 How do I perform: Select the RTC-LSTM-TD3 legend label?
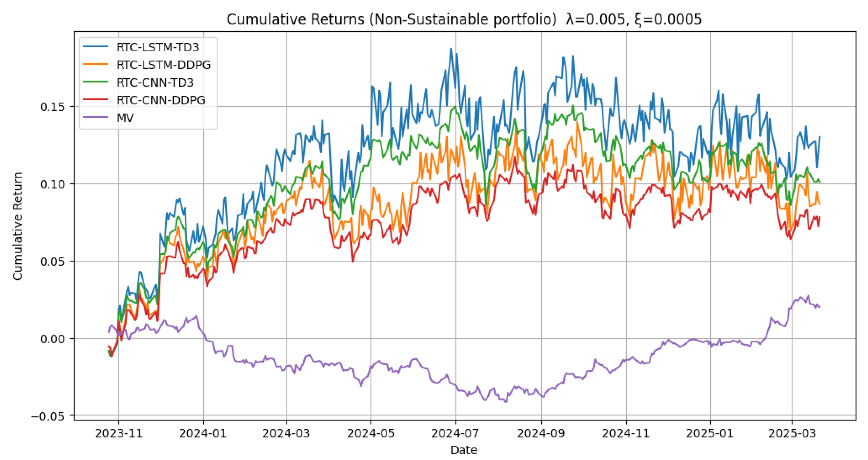[158, 47]
